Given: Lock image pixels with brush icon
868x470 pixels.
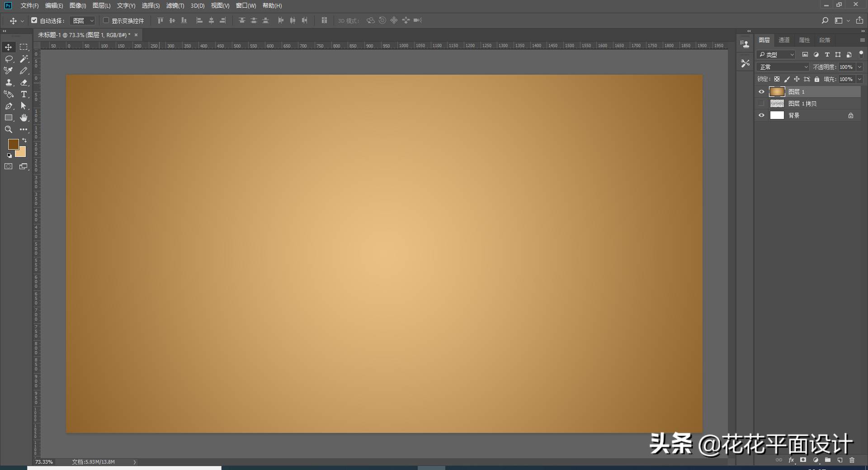Looking at the screenshot, I should tap(787, 79).
